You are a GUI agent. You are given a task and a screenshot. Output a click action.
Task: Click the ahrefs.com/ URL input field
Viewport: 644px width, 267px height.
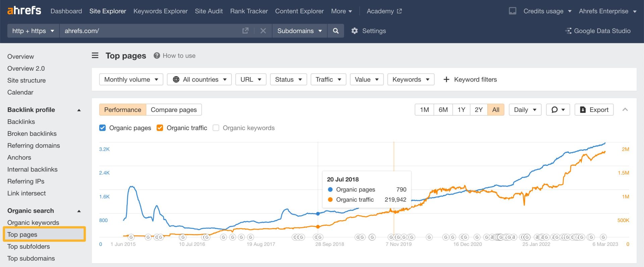click(x=151, y=31)
